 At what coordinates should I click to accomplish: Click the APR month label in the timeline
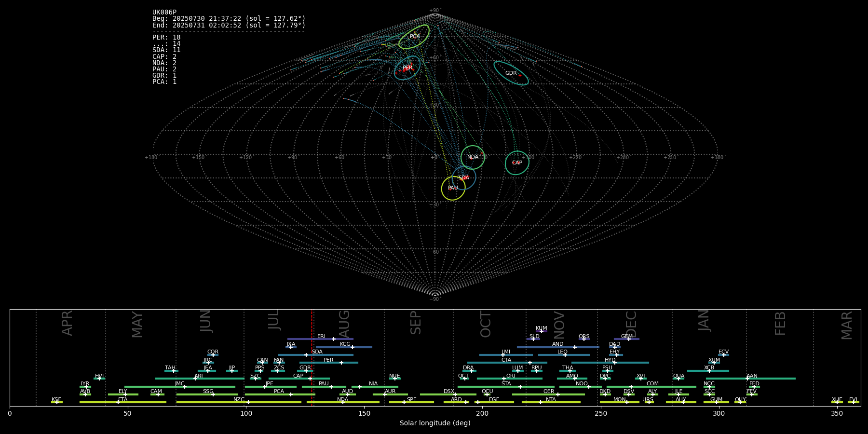click(x=67, y=323)
